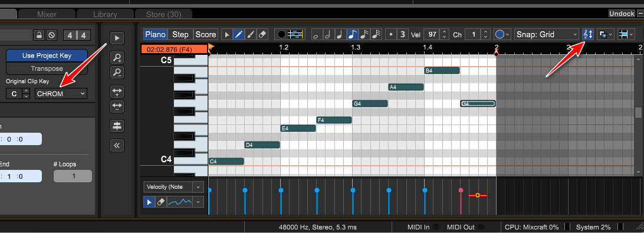The image size is (644, 233).
Task: Open the dropdown at the toolbar's right end
Action: click(627, 35)
